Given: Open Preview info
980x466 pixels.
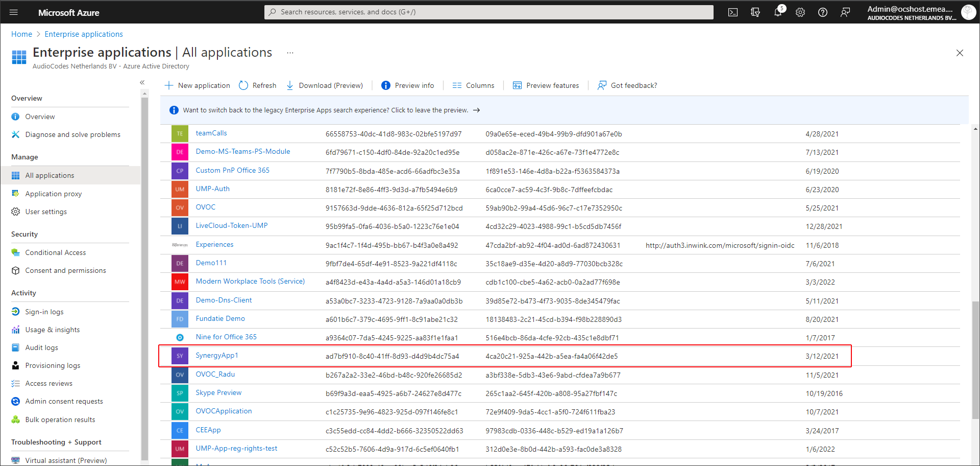Looking at the screenshot, I should click(x=407, y=85).
